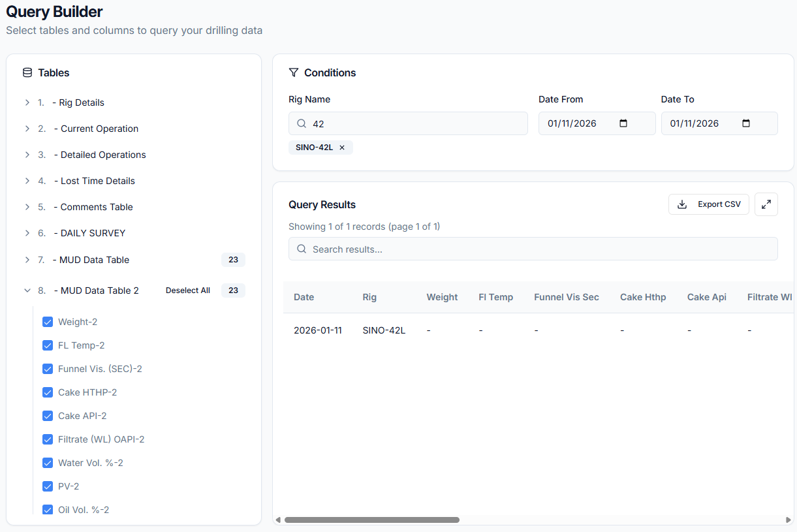Viewport: 797px width, 532px height.
Task: Remove the SINO-42L rig tag
Action: [342, 148]
